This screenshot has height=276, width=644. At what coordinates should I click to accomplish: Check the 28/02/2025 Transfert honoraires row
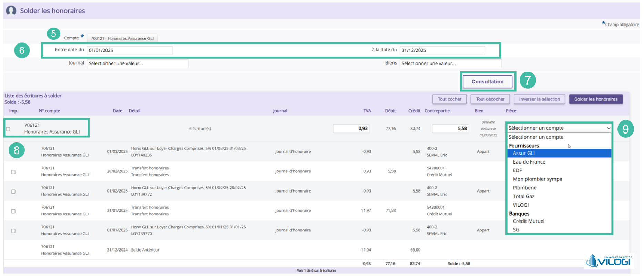click(13, 172)
